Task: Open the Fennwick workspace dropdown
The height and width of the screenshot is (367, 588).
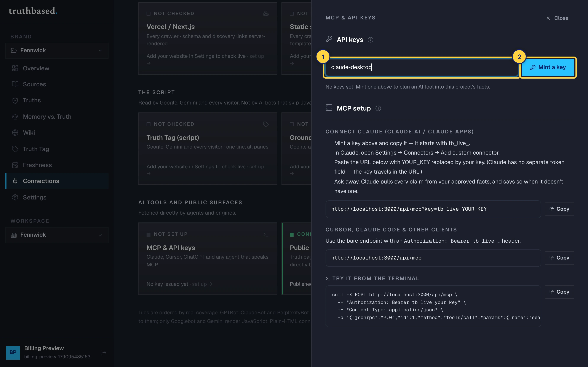Action: click(x=57, y=235)
